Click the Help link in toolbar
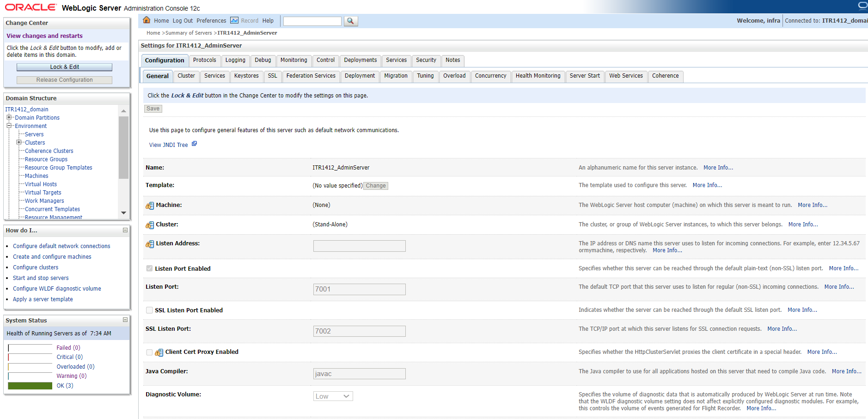The image size is (868, 419). [268, 21]
